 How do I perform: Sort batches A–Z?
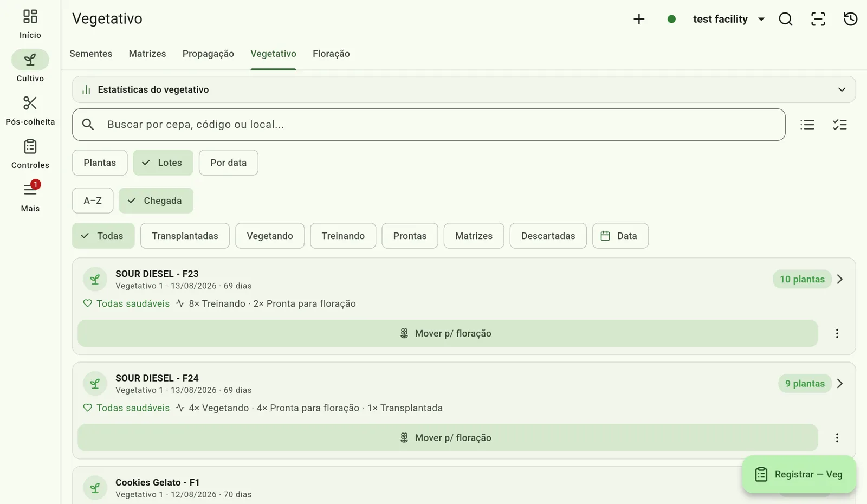click(x=93, y=201)
